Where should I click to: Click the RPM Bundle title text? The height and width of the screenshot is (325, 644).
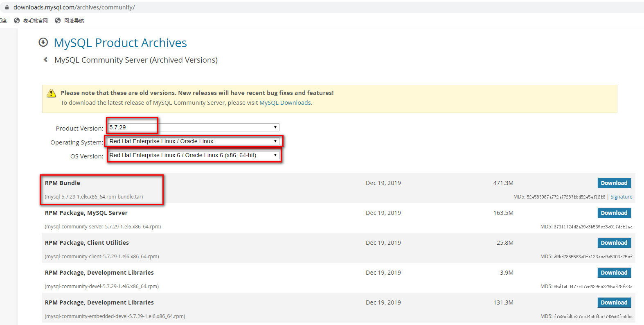pyautogui.click(x=63, y=183)
